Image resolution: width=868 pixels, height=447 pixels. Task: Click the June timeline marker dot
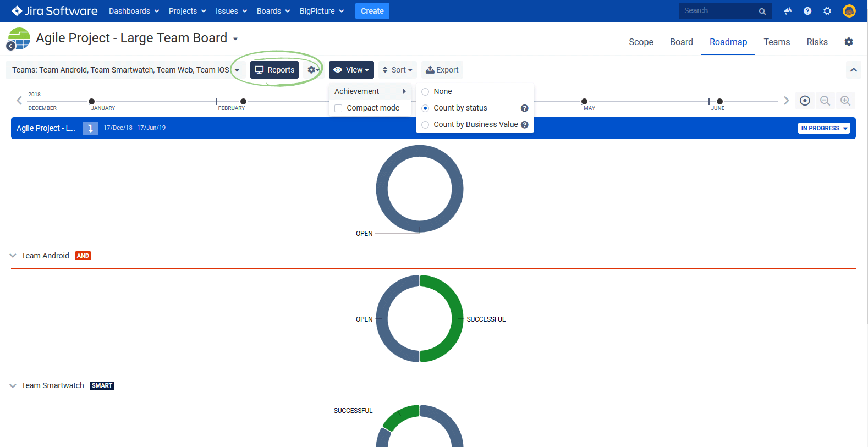click(719, 101)
